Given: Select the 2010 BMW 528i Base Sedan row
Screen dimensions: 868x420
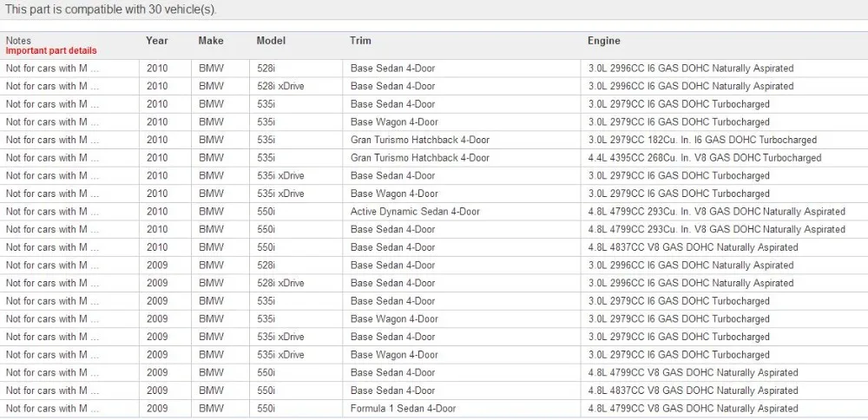Looking at the screenshot, I should (x=434, y=69).
